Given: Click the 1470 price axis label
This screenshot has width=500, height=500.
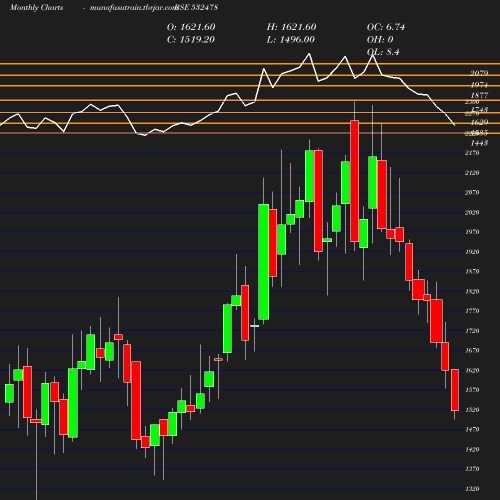Looking at the screenshot, I should pyautogui.click(x=472, y=429).
